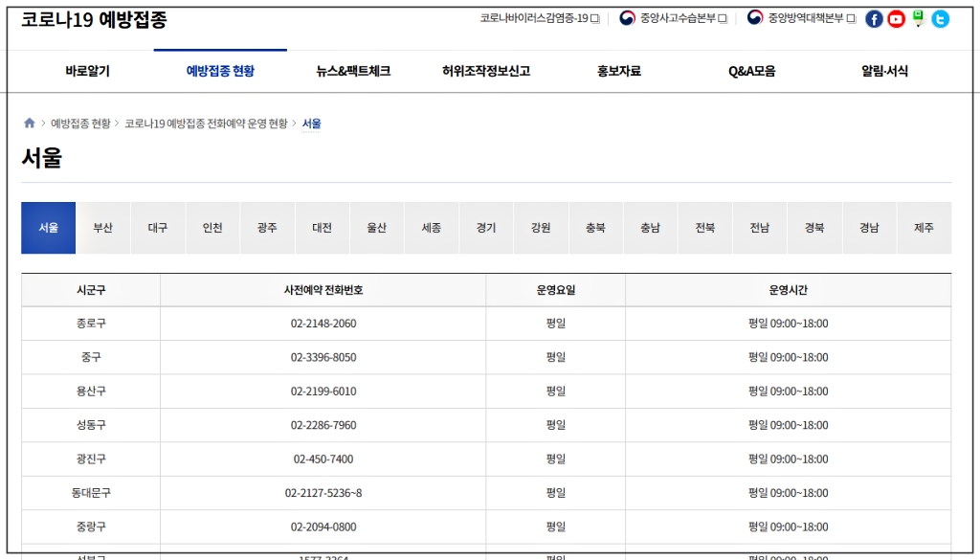This screenshot has width=980, height=560.
Task: Click the 성동구 table cell
Action: pyautogui.click(x=91, y=425)
